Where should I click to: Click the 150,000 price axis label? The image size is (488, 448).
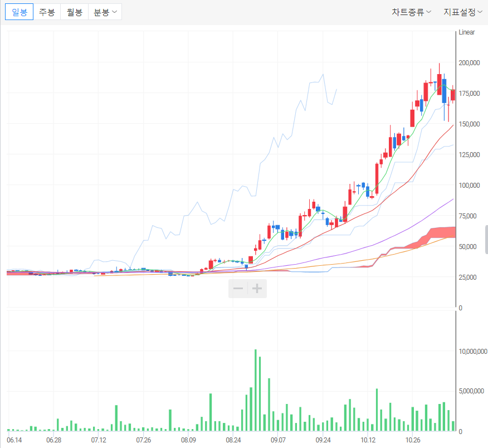(x=469, y=124)
